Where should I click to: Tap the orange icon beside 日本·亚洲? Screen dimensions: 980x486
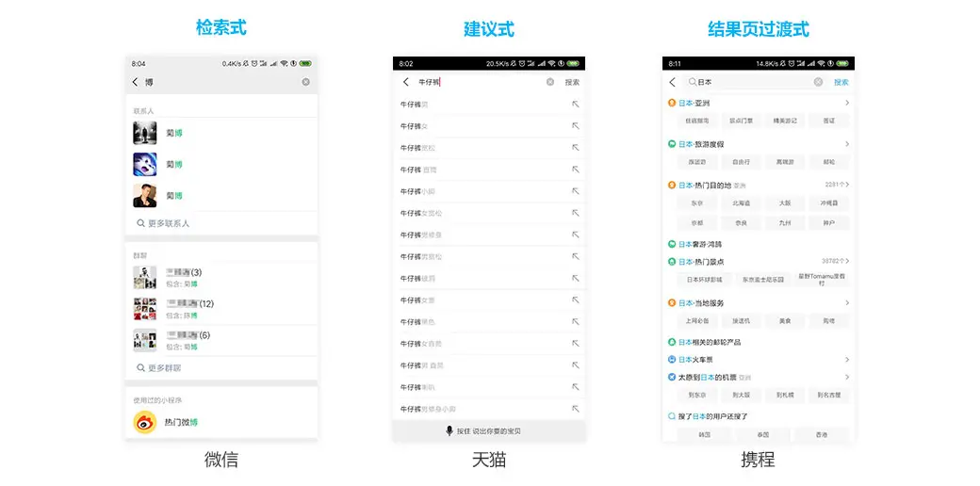(x=672, y=103)
